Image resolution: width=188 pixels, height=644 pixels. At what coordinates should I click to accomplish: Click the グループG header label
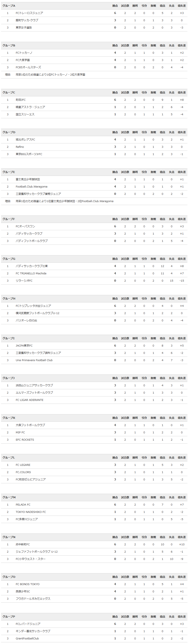[x=9, y=259]
